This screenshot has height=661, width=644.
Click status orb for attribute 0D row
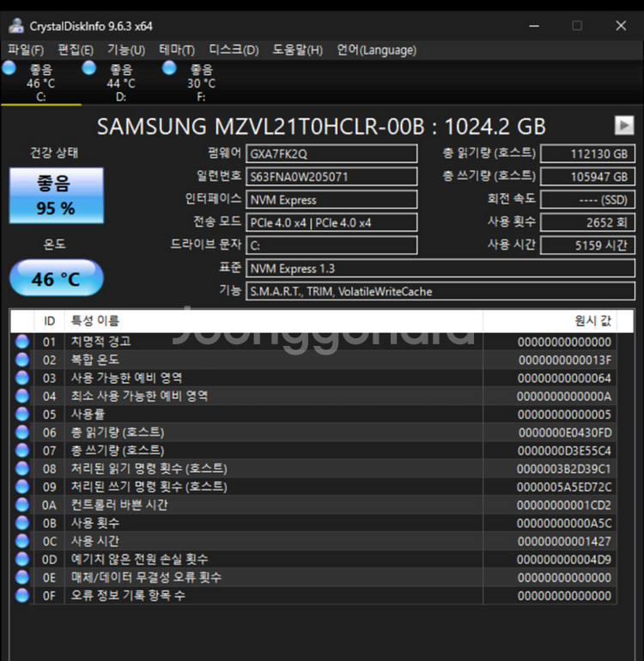[x=22, y=559]
